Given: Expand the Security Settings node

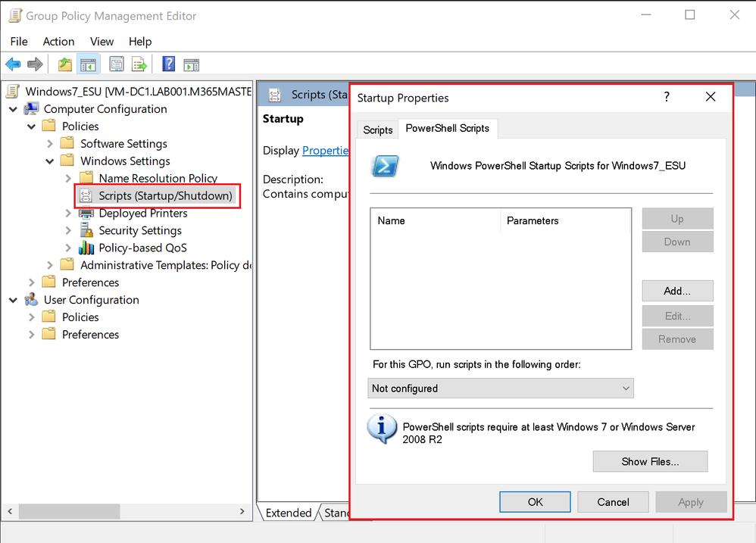Looking at the screenshot, I should point(68,230).
